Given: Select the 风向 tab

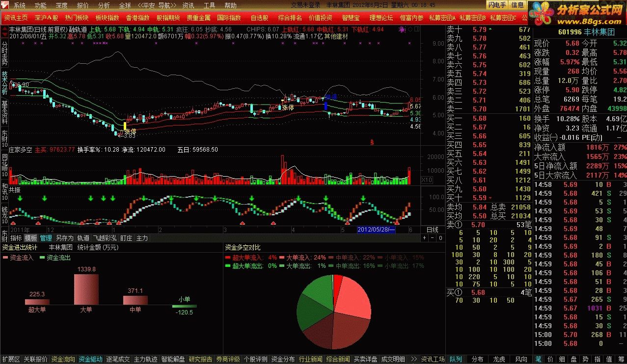Looking at the screenshot, I should pyautogui.click(x=521, y=359).
